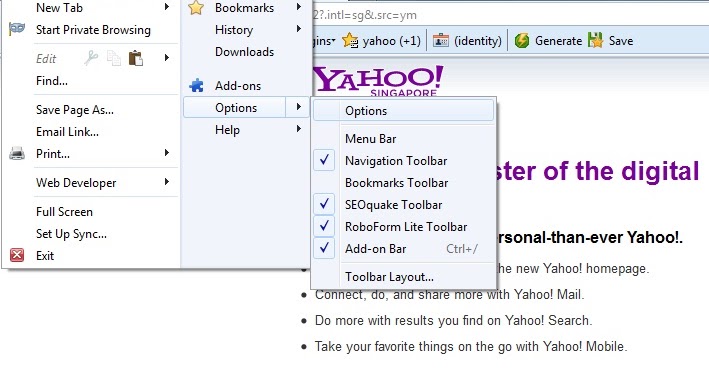
Task: Open Options in the submenu
Action: pyautogui.click(x=403, y=111)
